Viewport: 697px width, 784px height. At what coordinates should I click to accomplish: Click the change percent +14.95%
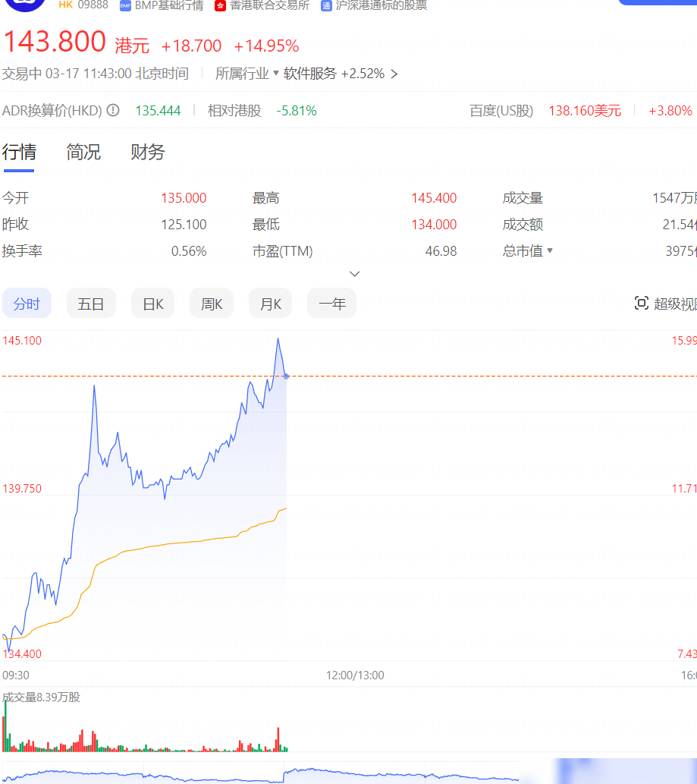[x=266, y=46]
